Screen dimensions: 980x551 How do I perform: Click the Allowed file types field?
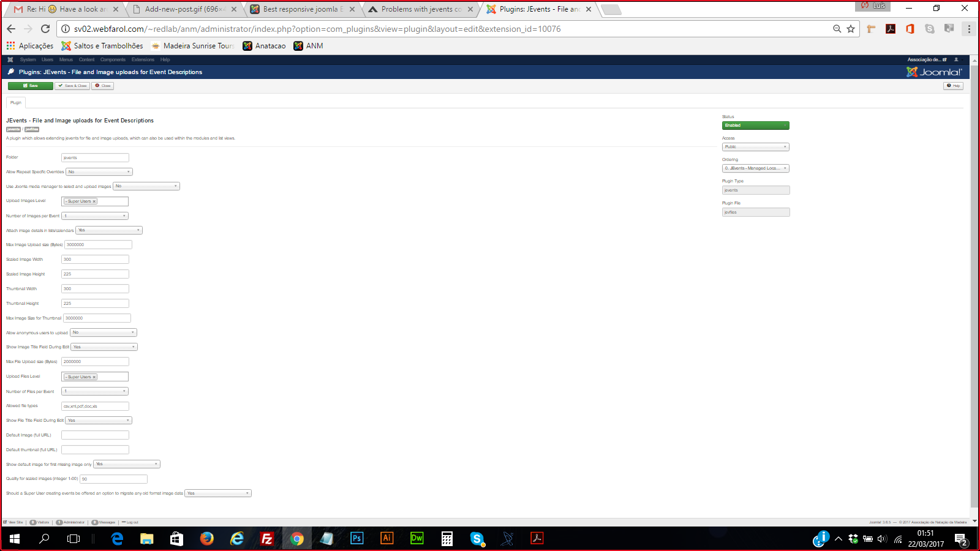95,406
